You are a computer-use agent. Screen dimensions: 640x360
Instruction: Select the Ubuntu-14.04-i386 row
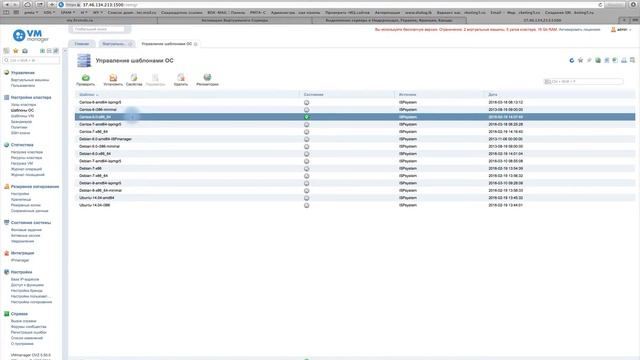[355, 205]
